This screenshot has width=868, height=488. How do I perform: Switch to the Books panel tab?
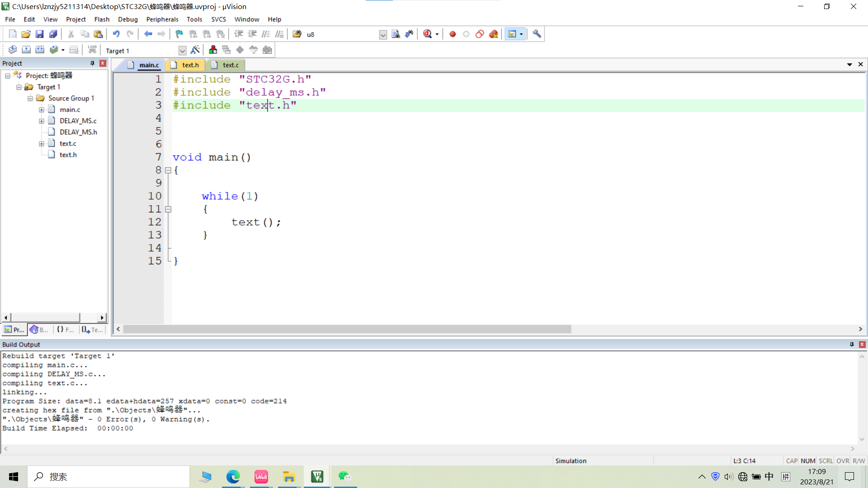pos(39,330)
